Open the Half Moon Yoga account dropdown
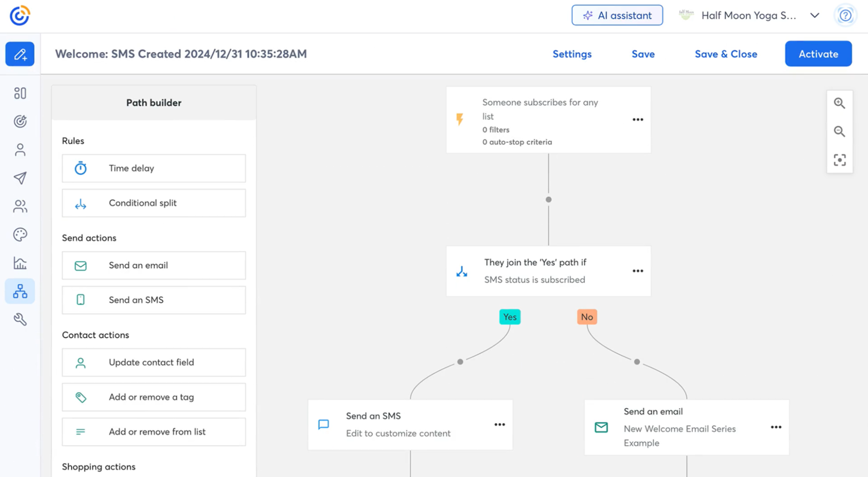The height and width of the screenshot is (477, 868). [x=814, y=16]
